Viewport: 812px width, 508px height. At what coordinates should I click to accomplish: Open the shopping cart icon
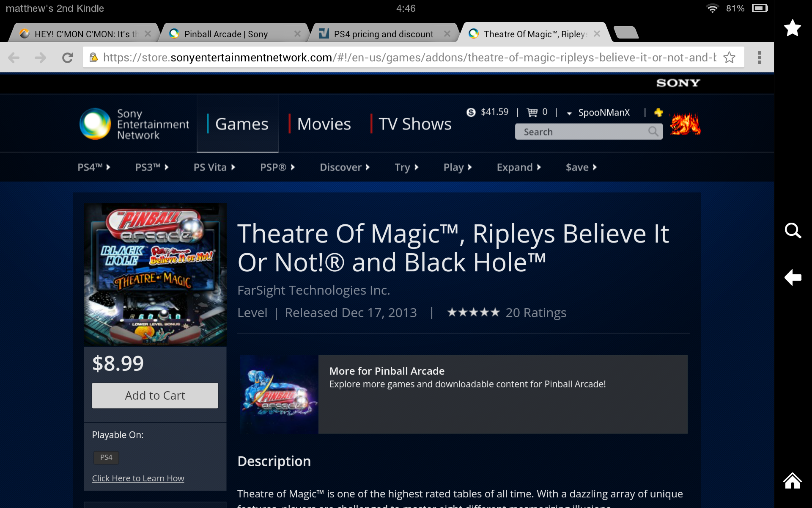(532, 112)
